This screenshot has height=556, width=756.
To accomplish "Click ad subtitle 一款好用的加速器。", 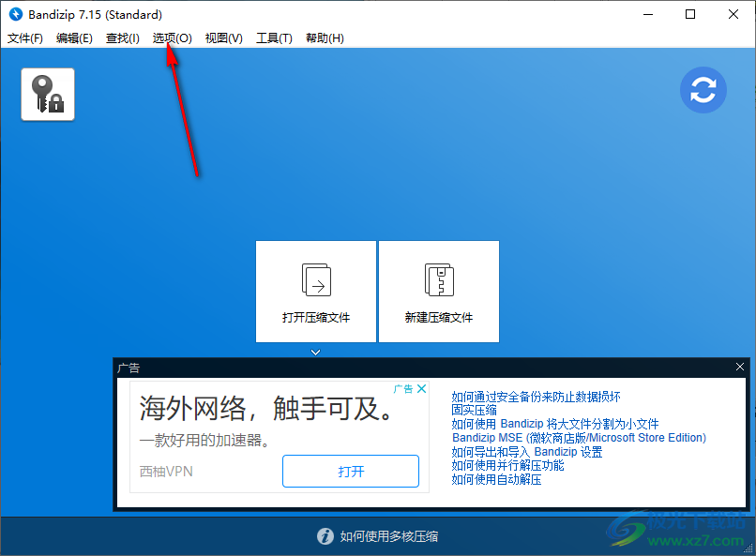I will pyautogui.click(x=204, y=440).
